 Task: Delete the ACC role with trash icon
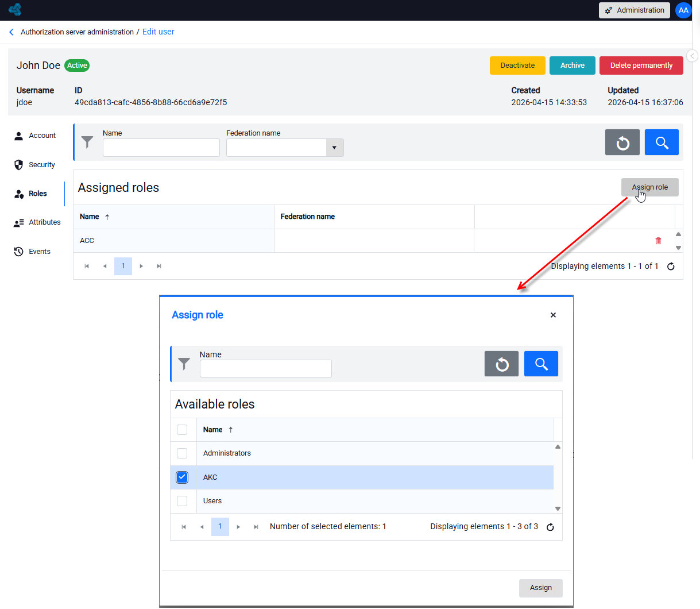pyautogui.click(x=658, y=241)
